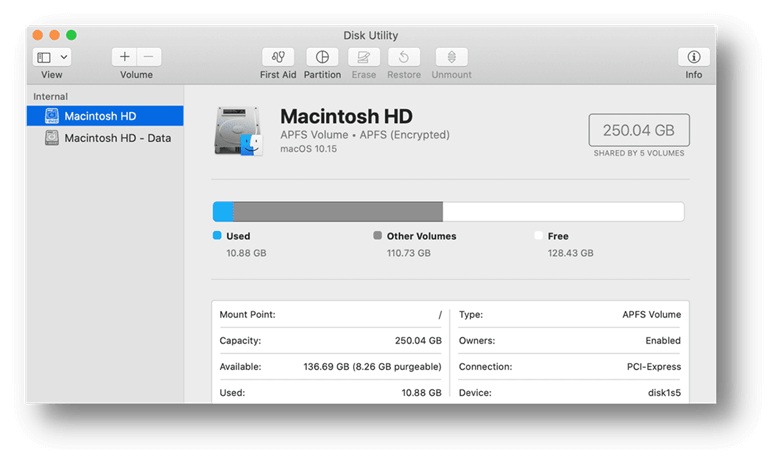This screenshot has width=775, height=463.
Task: Click the blue Used storage bar segment
Action: click(x=223, y=211)
